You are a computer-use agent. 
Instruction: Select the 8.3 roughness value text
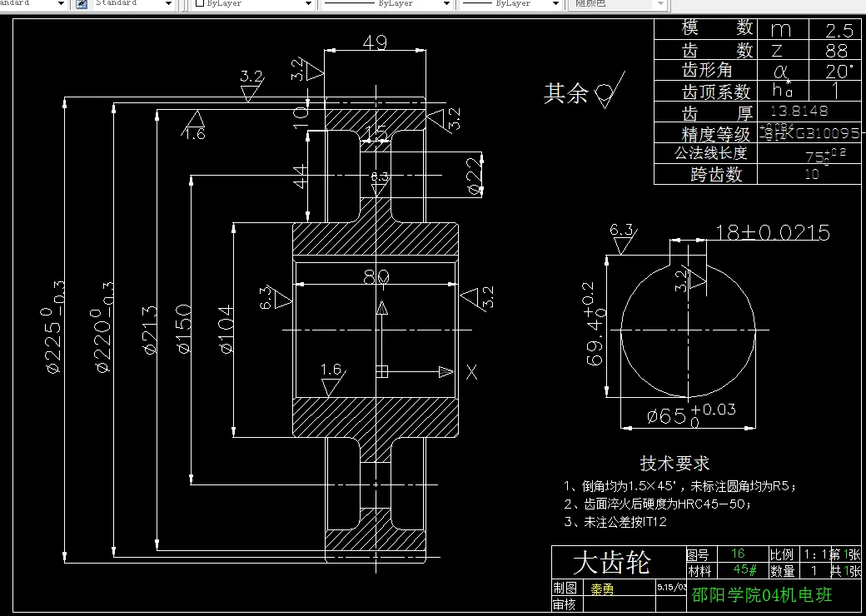[x=380, y=176]
